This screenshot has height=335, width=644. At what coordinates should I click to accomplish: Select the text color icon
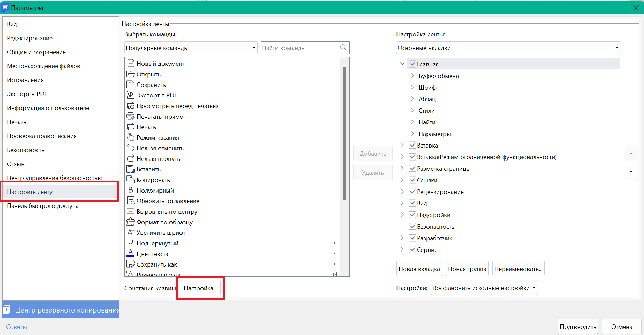coord(131,254)
